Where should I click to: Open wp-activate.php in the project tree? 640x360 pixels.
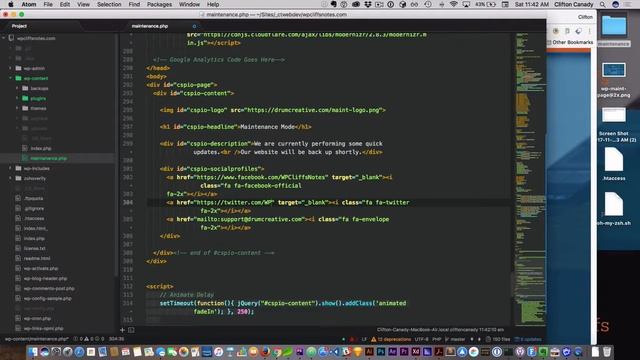click(x=41, y=269)
